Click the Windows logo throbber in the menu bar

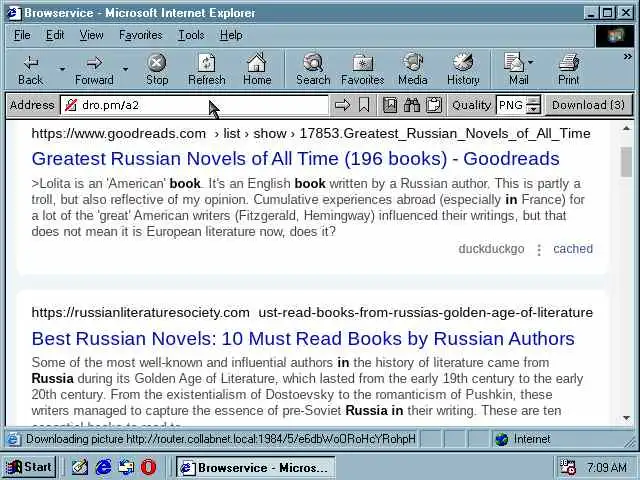point(615,36)
